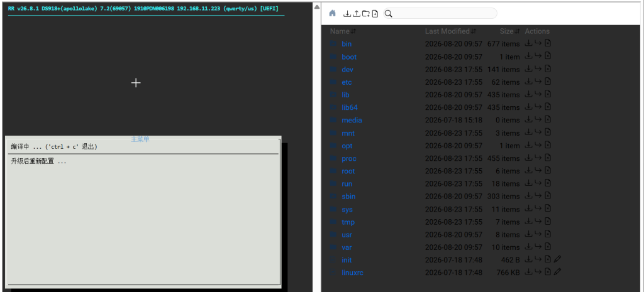Delete the etc folder
The height and width of the screenshot is (292, 644).
click(x=548, y=81)
